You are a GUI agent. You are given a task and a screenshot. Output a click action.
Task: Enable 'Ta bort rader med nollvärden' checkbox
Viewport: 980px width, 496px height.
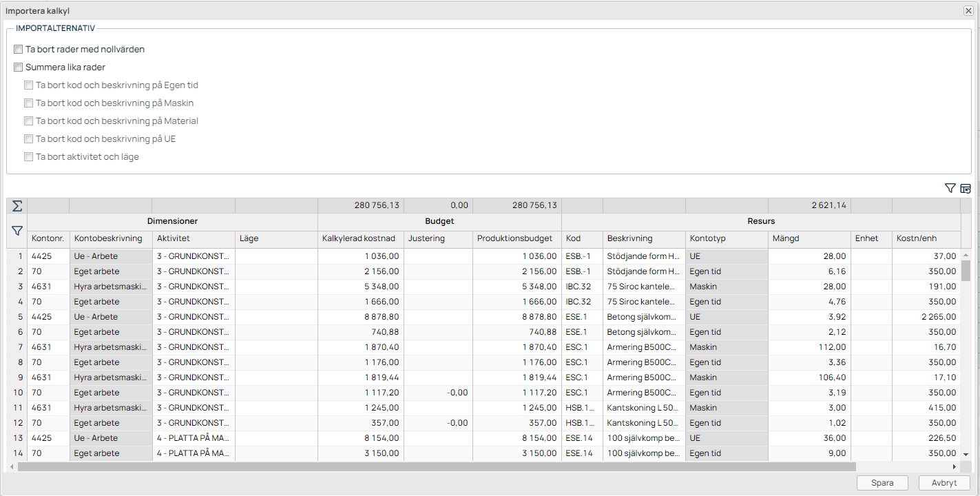pos(19,50)
